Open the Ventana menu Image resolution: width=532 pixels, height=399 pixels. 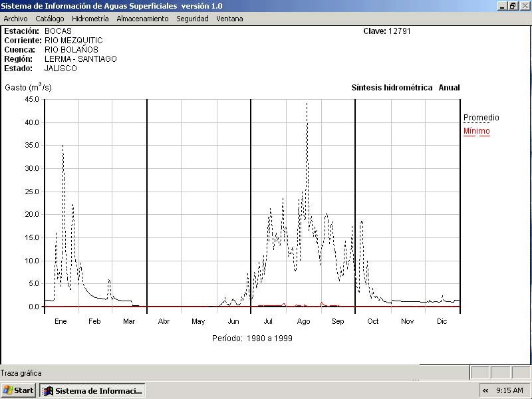[x=229, y=19]
